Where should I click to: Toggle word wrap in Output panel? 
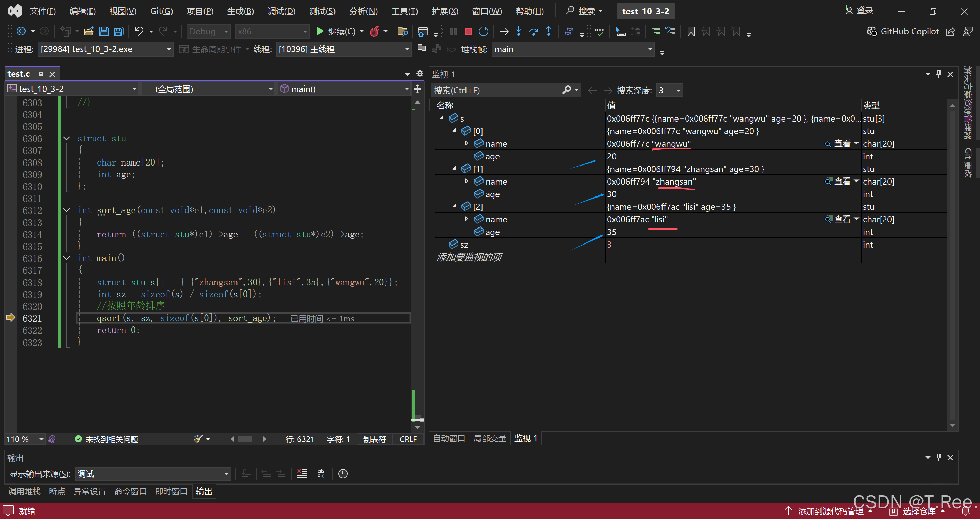pos(322,473)
